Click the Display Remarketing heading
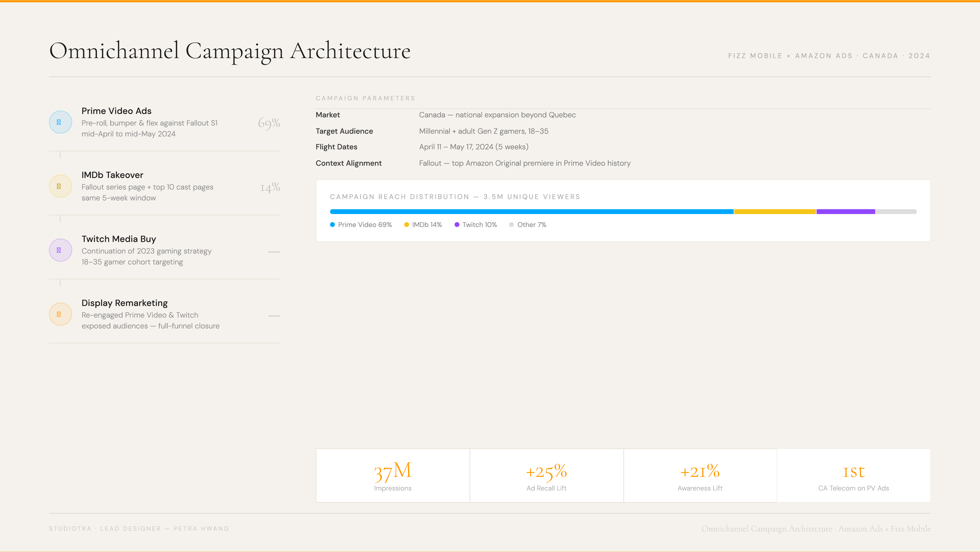Image resolution: width=980 pixels, height=552 pixels. tap(124, 303)
